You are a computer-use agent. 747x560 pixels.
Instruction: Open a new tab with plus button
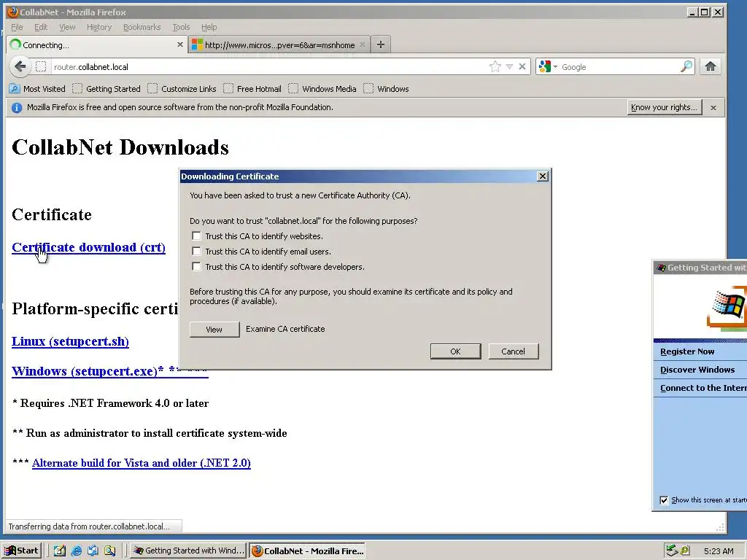pyautogui.click(x=380, y=44)
